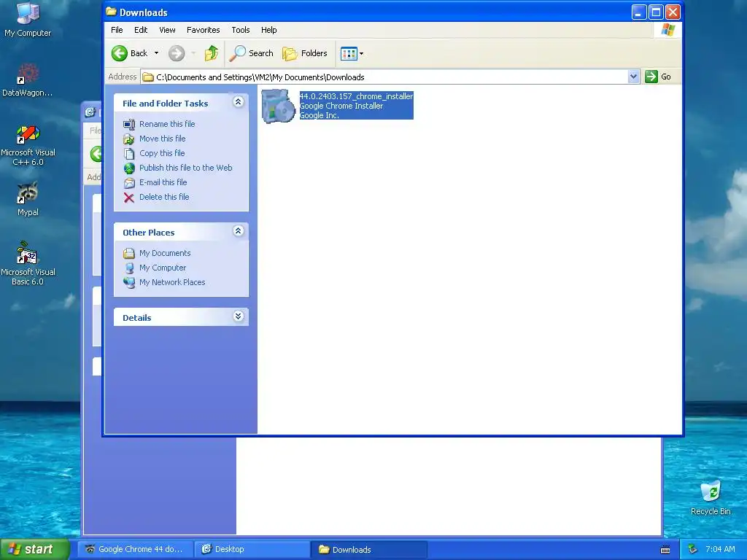Screen dimensions: 747x560
Task: Open the Back history dropdown arrow
Action: 156,53
